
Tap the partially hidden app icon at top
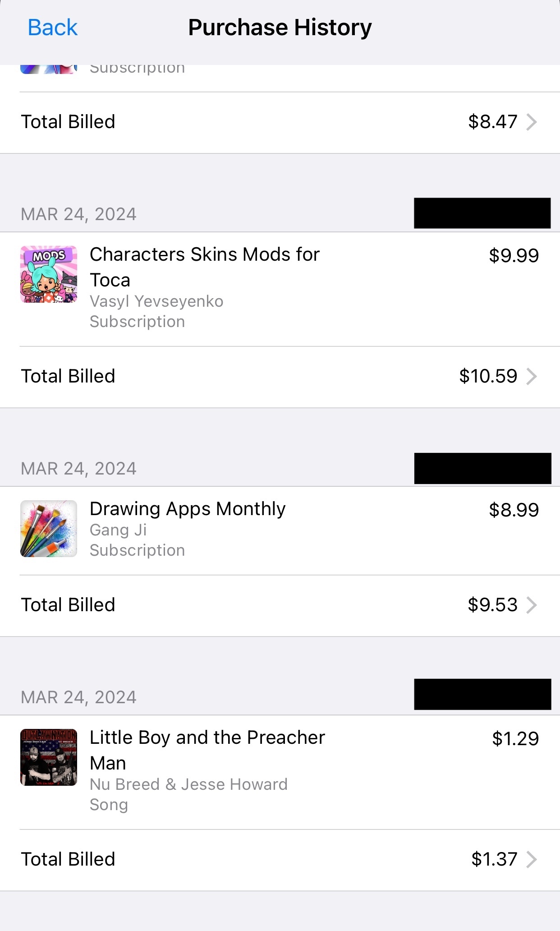[x=49, y=69]
